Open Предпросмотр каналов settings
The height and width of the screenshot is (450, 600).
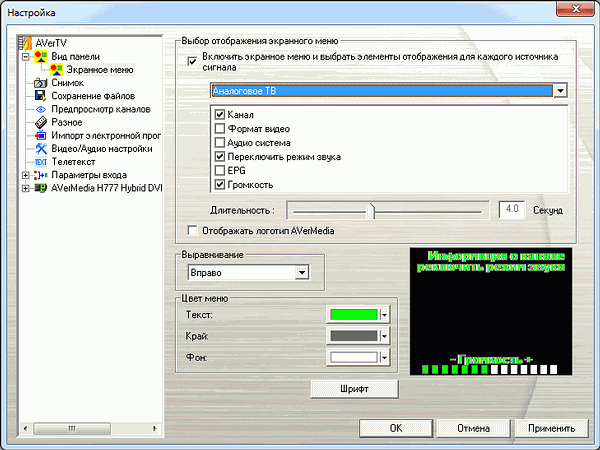pyautogui.click(x=101, y=109)
